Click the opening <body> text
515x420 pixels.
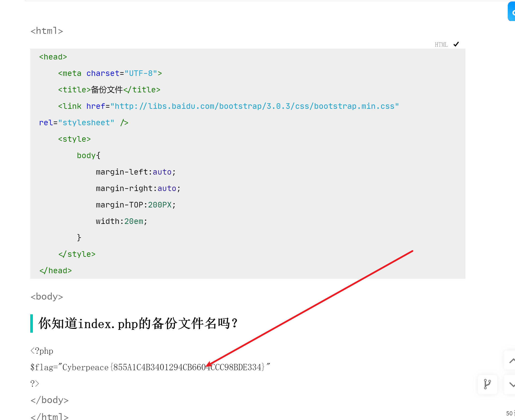click(x=47, y=297)
